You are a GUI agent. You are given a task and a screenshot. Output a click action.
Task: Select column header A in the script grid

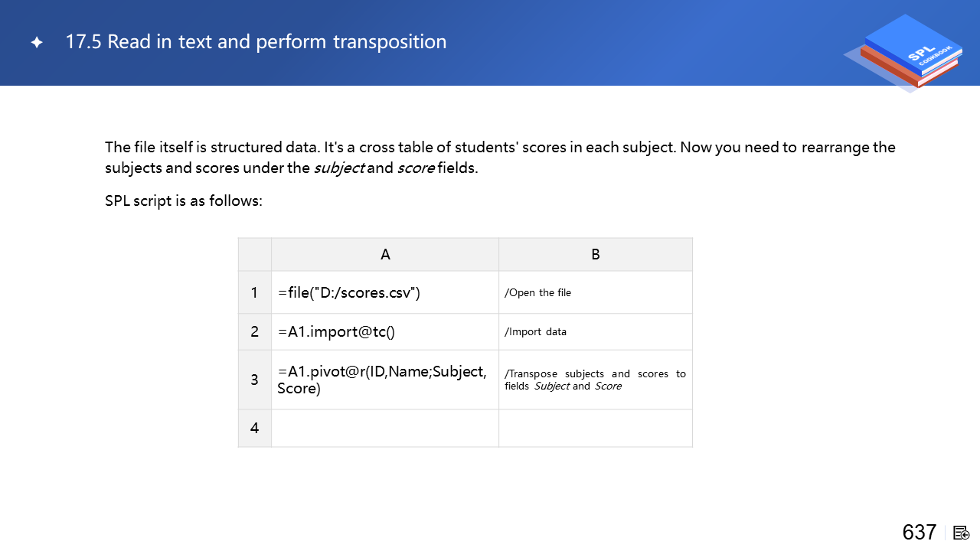coord(385,255)
